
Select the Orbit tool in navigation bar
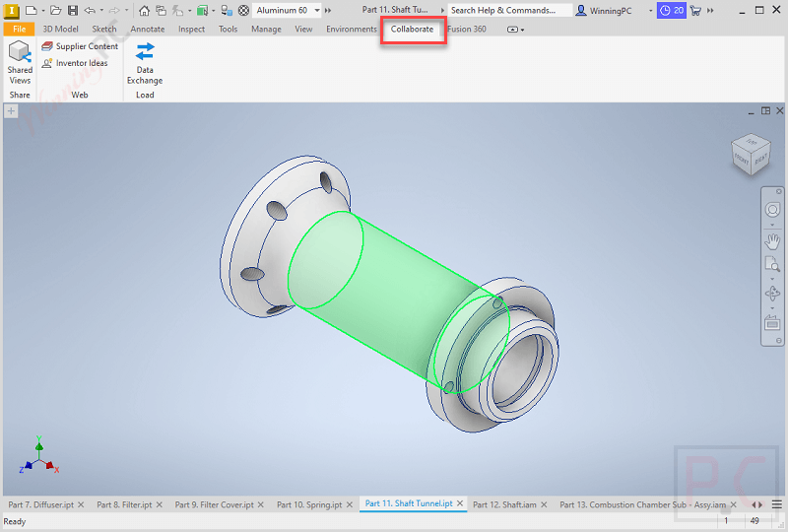[772, 294]
